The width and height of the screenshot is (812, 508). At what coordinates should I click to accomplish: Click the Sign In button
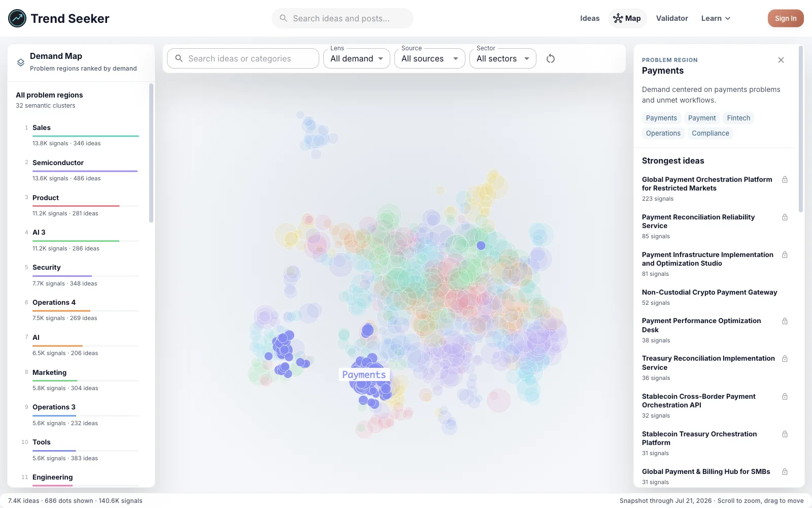(786, 18)
